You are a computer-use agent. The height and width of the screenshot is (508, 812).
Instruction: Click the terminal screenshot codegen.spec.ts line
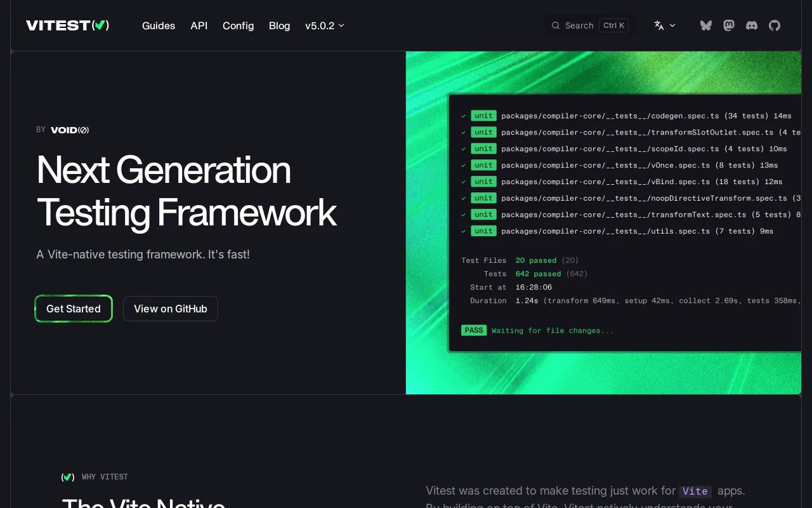(626, 116)
